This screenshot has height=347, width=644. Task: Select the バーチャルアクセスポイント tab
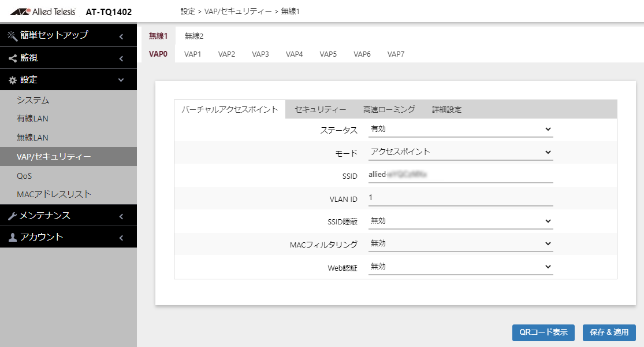tap(230, 109)
